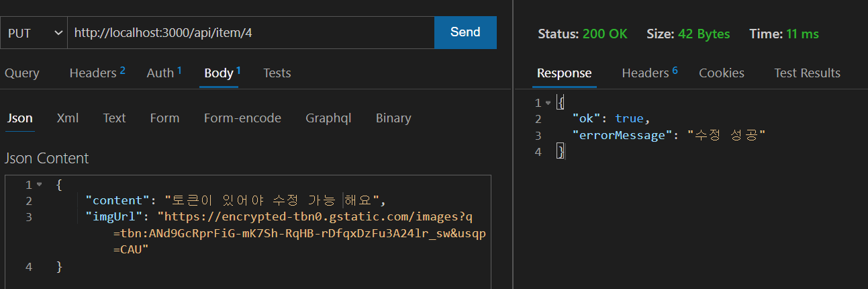Switch to the Query tab
The image size is (868, 289).
click(22, 73)
